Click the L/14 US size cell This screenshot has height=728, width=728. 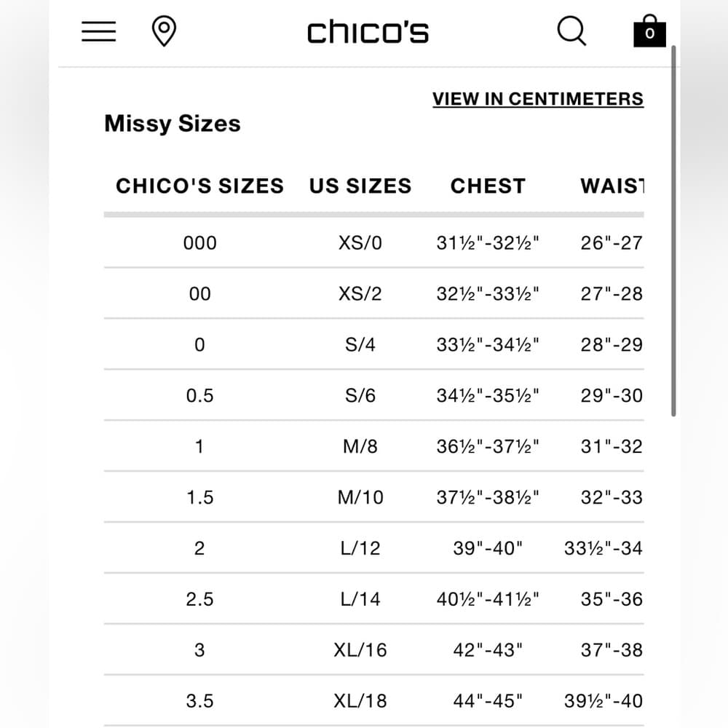click(x=360, y=599)
